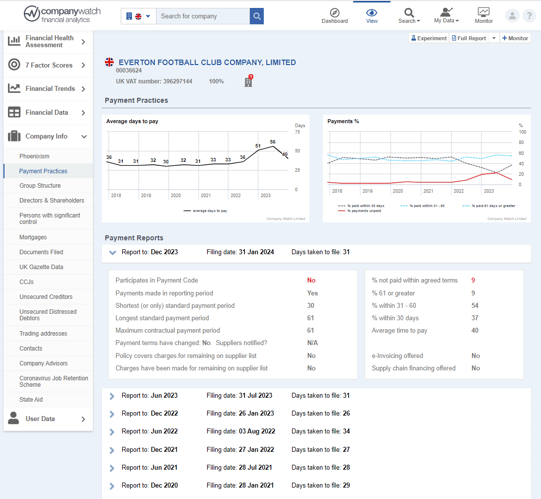Screen dimensions: 541x499
Task: Click the search magnifier button
Action: (x=257, y=16)
